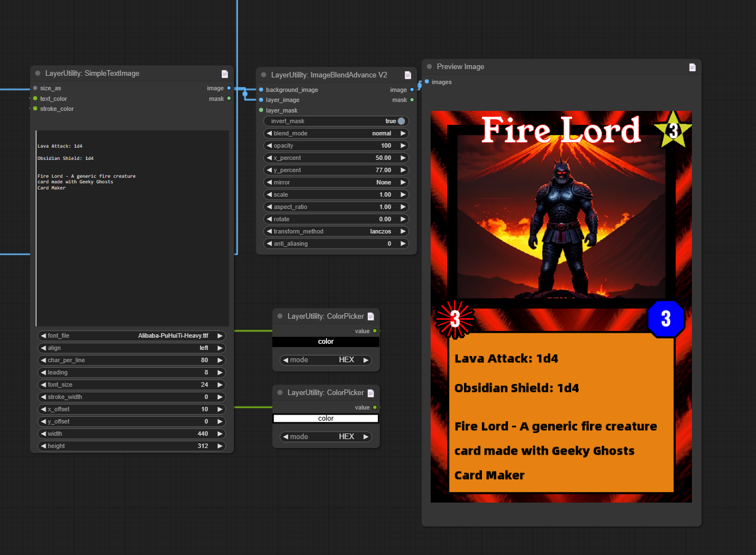The height and width of the screenshot is (555, 756).
Task: Collapse the Preview Image node title dot
Action: 430,67
